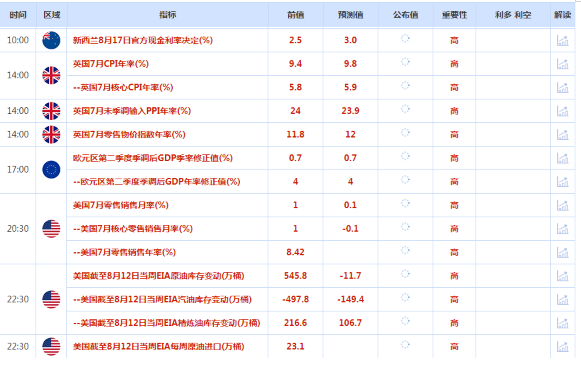This screenshot has height=368, width=581.
Task: Click loading spinner in 新西兰官方现金利率决定 row
Action: (x=405, y=38)
